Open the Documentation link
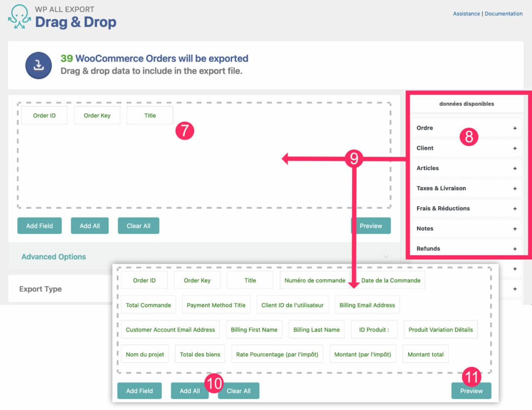This screenshot has height=410, width=532. (503, 14)
